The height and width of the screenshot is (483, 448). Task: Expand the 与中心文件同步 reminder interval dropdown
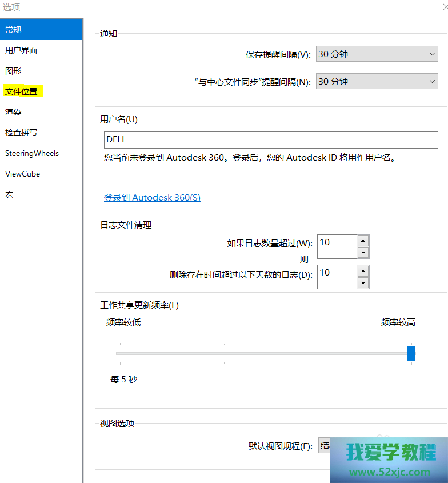coord(377,82)
